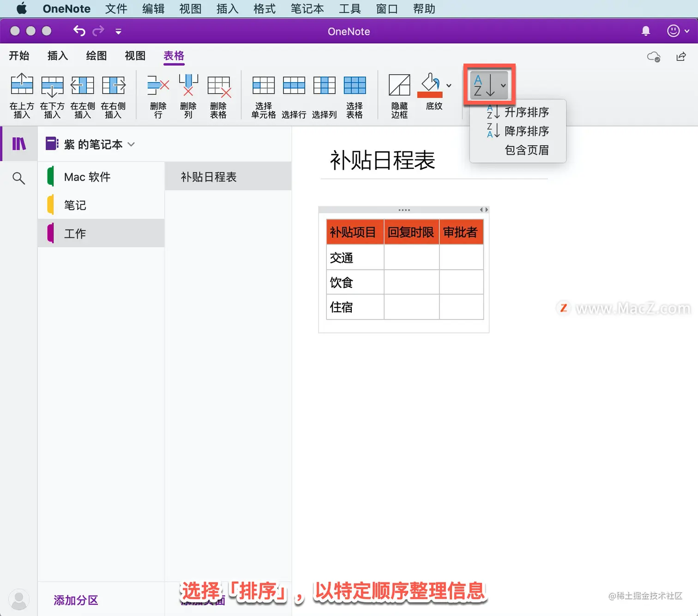698x616 pixels.
Task: Switch to the 开始 ribbon tab
Action: coord(19,56)
